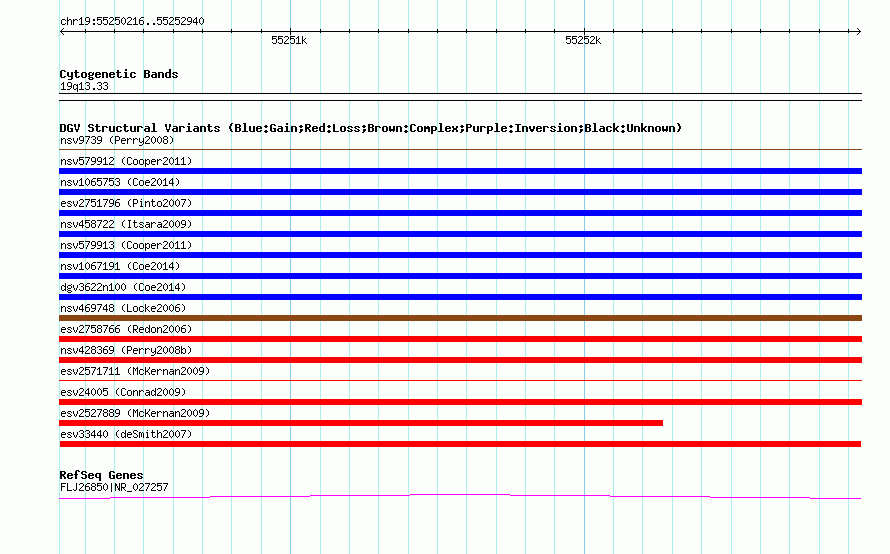
Task: Click the esv2527889 (McKernan2009) label
Action: [x=135, y=413]
